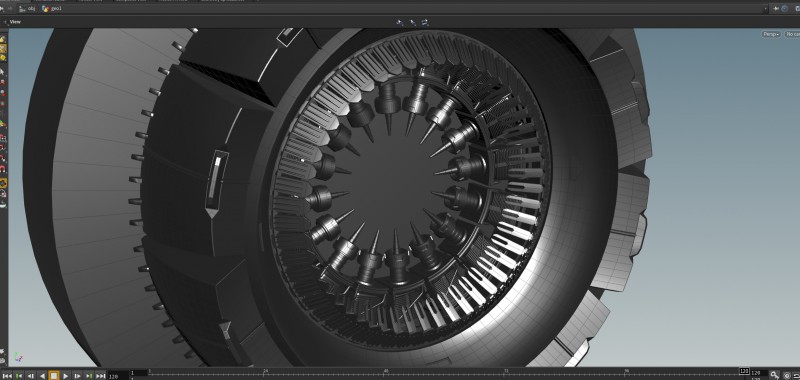Image resolution: width=800 pixels, height=380 pixels.
Task: Toggle grid snapping magnet icon
Action: pyautogui.click(x=3, y=138)
